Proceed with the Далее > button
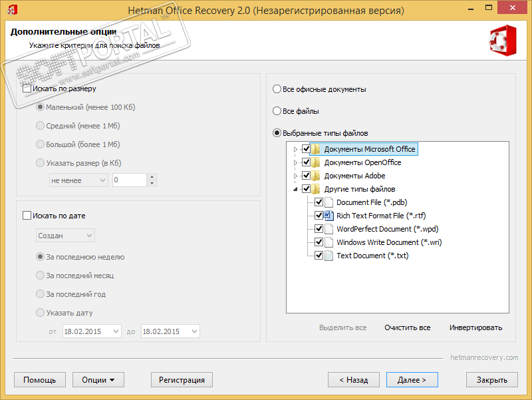 tap(412, 379)
